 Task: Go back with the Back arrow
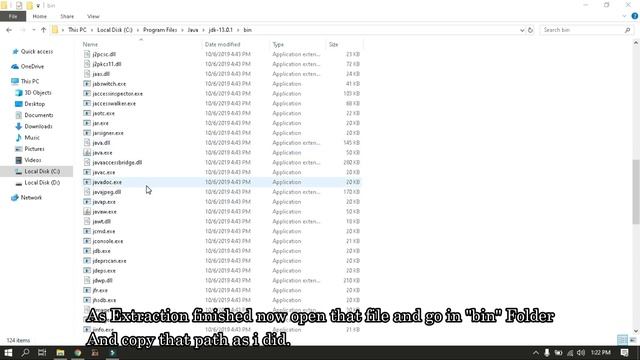9,30
